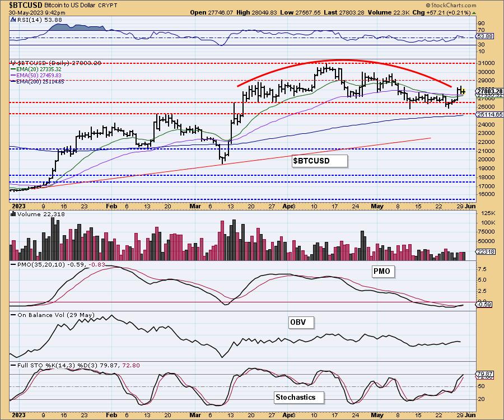Click the Mar label on price chart axis
This screenshot has width=504, height=420.
(195, 206)
